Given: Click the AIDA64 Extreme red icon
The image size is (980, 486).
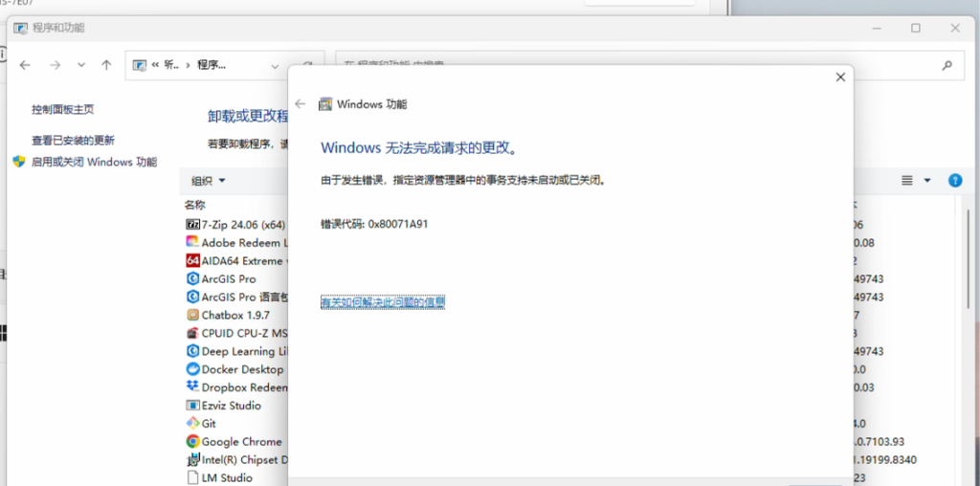Looking at the screenshot, I should click(192, 260).
